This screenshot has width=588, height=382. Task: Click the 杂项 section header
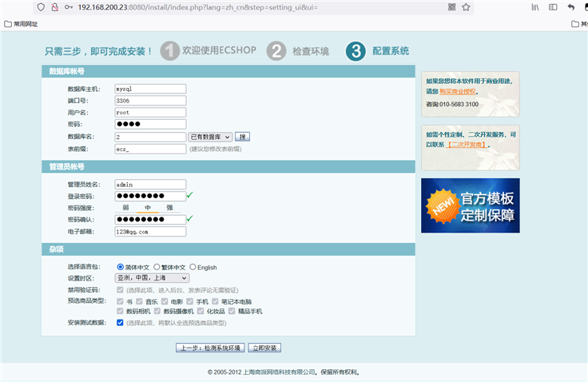(228, 249)
